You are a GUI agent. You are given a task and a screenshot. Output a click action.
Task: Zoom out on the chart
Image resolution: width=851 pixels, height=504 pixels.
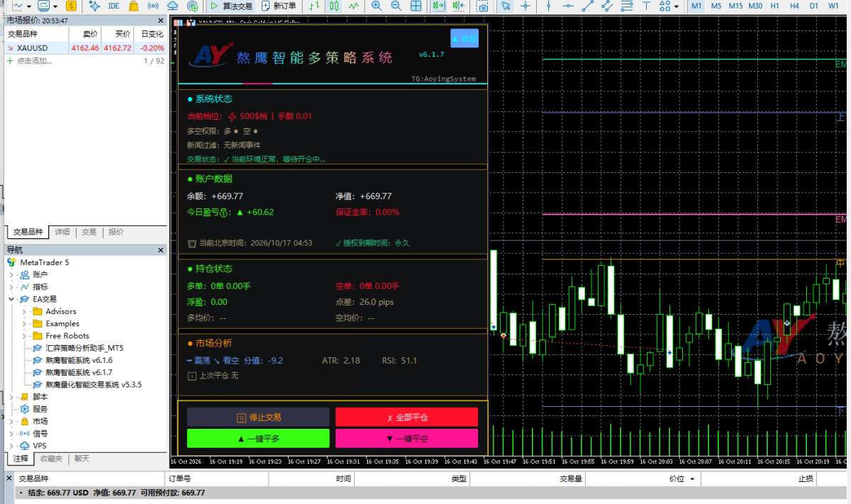pos(396,6)
